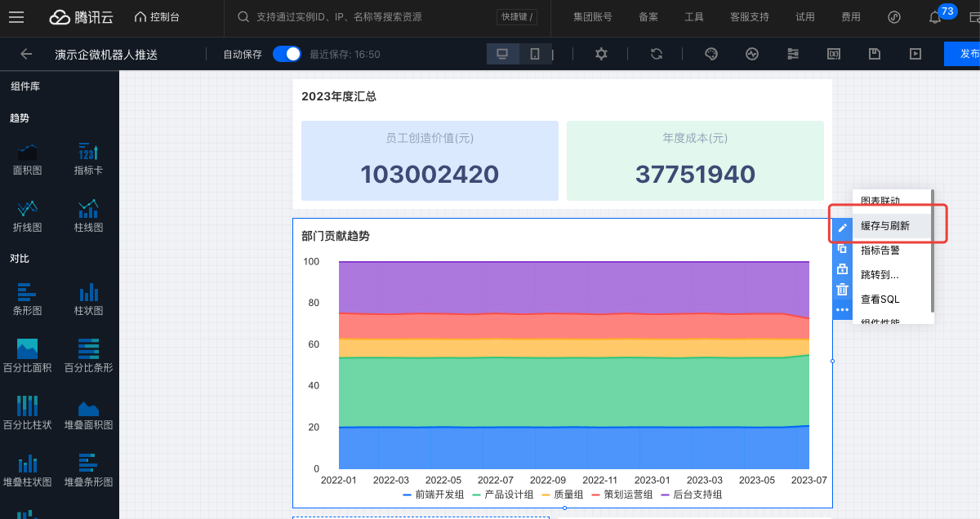
Task: Select 缓存与刷新 from the context menu
Action: 884,225
